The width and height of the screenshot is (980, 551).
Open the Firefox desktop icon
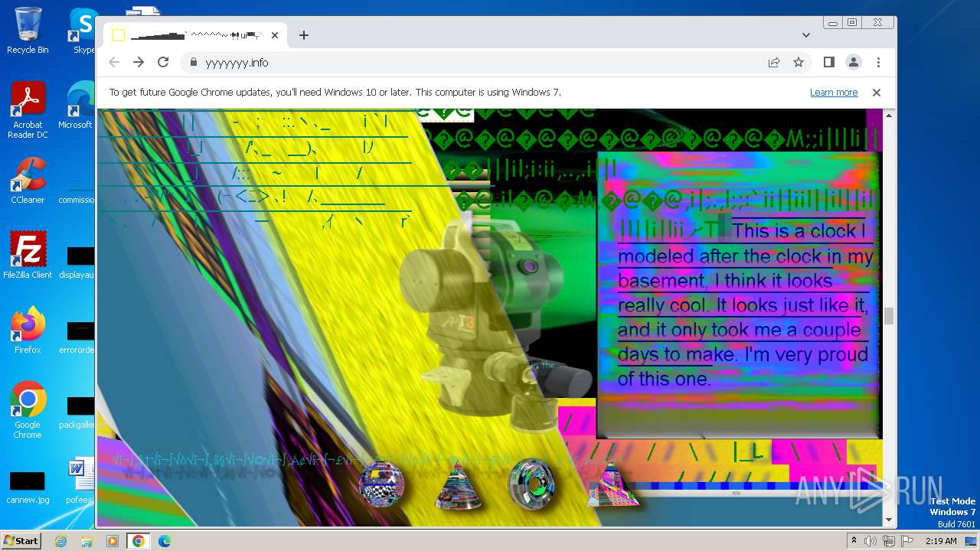28,331
